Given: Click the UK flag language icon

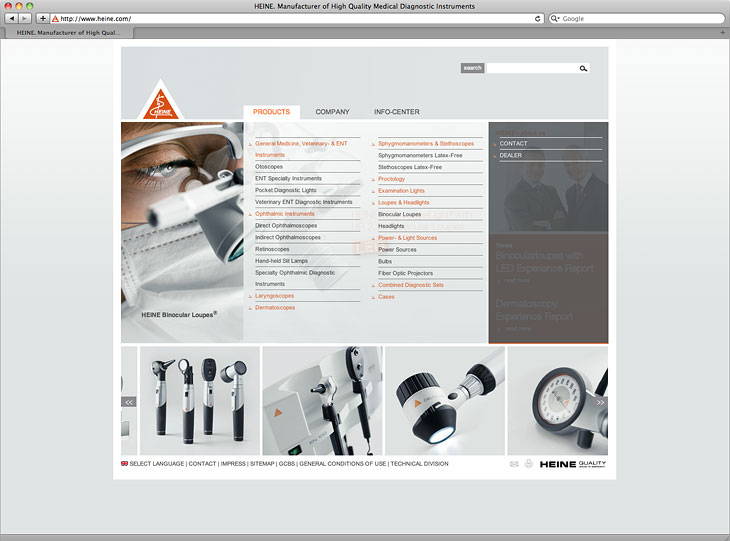Looking at the screenshot, I should [x=124, y=464].
